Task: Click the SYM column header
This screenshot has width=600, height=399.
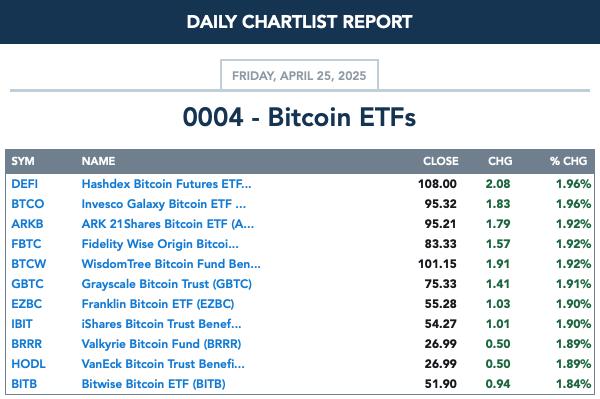Action: coord(23,161)
